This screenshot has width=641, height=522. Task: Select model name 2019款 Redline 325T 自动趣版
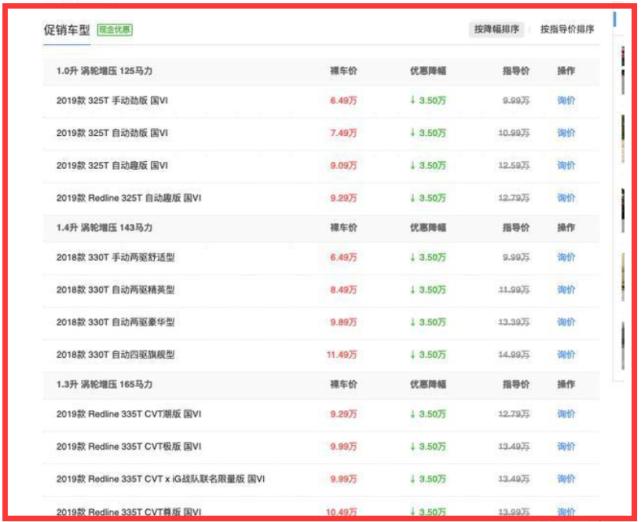click(129, 198)
